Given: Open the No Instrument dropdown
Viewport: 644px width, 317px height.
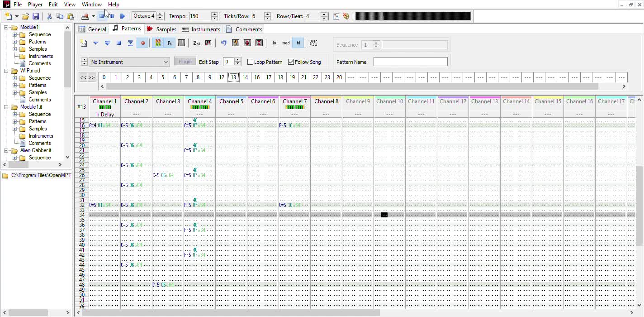Looking at the screenshot, I should click(x=129, y=62).
